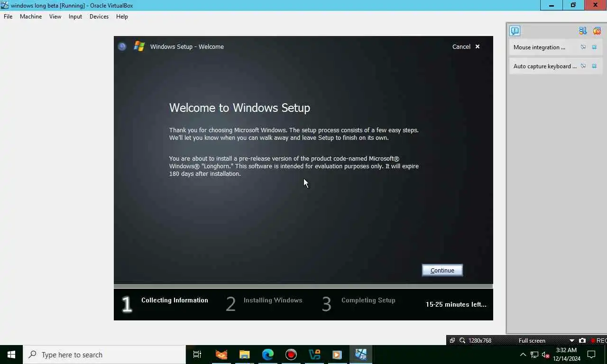Minimize the VirtualBox window
The height and width of the screenshot is (364, 607).
point(552,5)
